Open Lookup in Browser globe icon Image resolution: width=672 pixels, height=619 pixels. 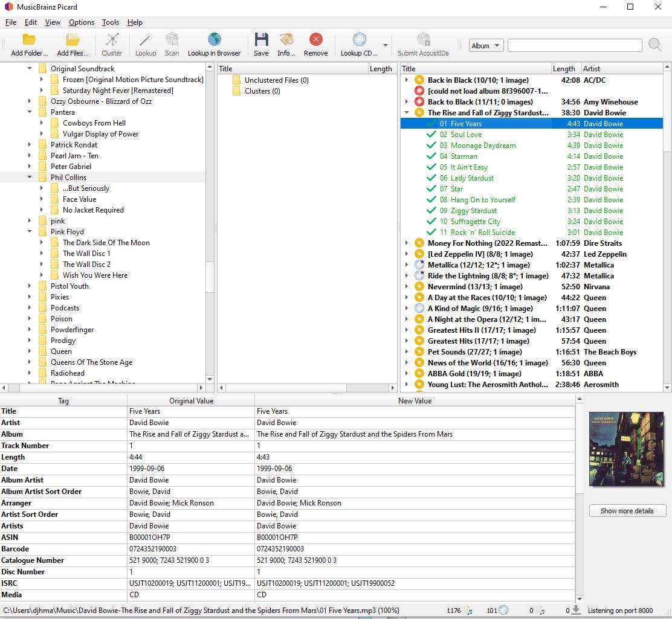214,40
